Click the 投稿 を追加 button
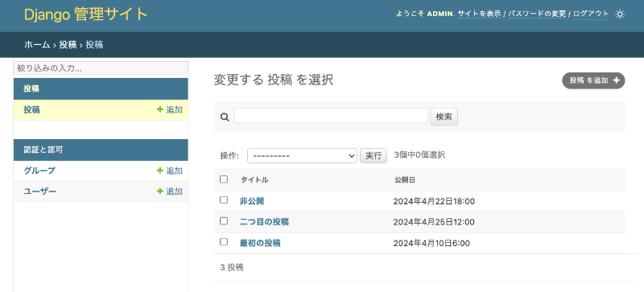 (x=593, y=80)
